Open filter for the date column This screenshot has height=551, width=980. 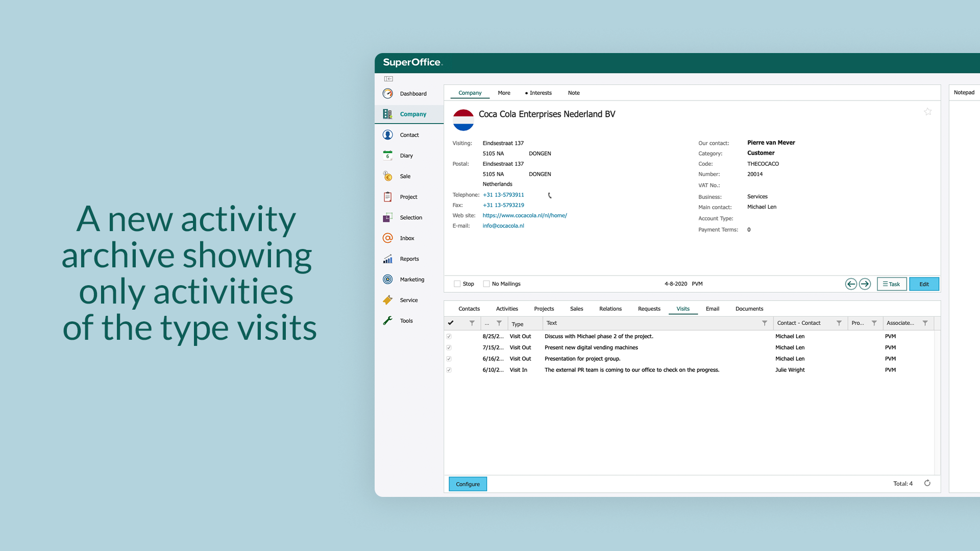click(x=499, y=323)
